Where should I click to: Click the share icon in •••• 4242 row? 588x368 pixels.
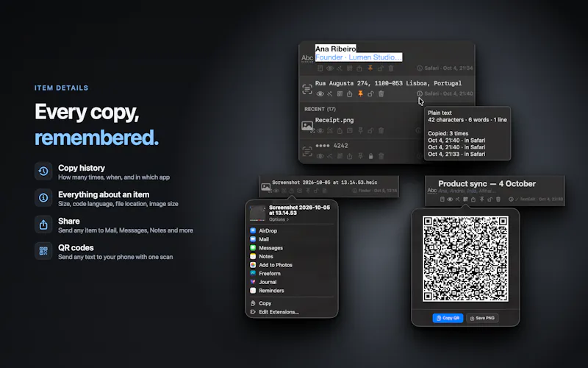coord(350,156)
